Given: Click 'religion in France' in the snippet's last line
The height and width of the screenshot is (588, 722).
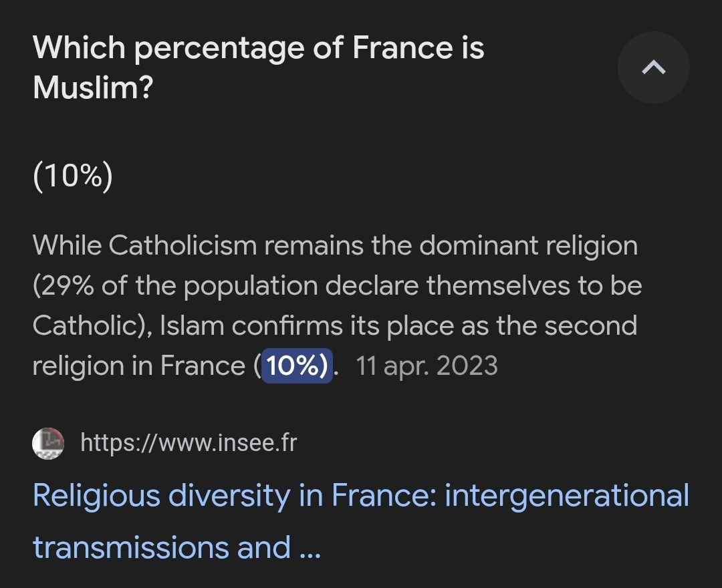Looking at the screenshot, I should 139,365.
